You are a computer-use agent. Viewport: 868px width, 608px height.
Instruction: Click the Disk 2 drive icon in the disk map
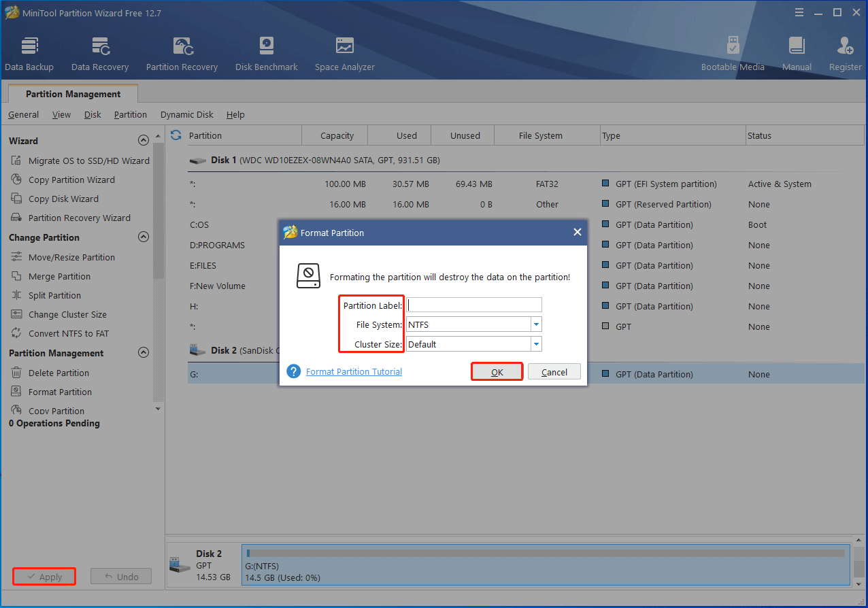pos(180,564)
